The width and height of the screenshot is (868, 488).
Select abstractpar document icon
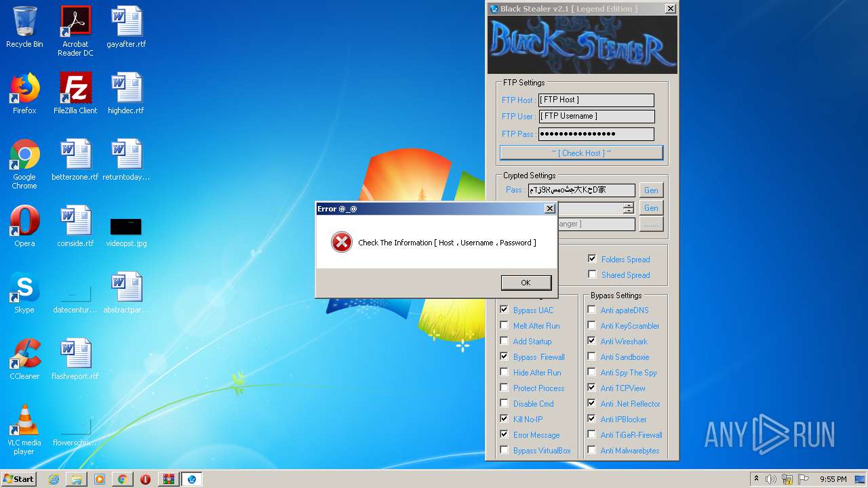pyautogui.click(x=126, y=293)
